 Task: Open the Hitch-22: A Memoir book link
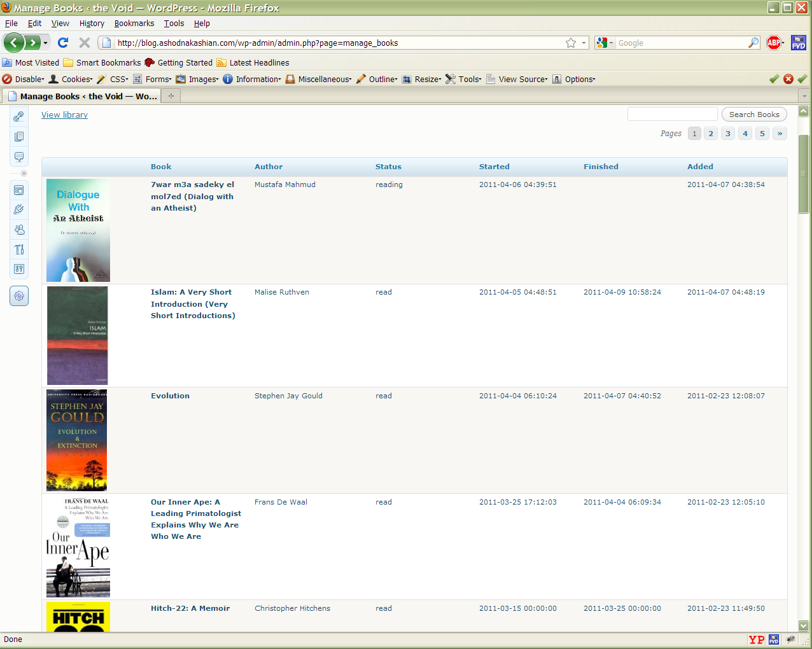click(x=190, y=608)
